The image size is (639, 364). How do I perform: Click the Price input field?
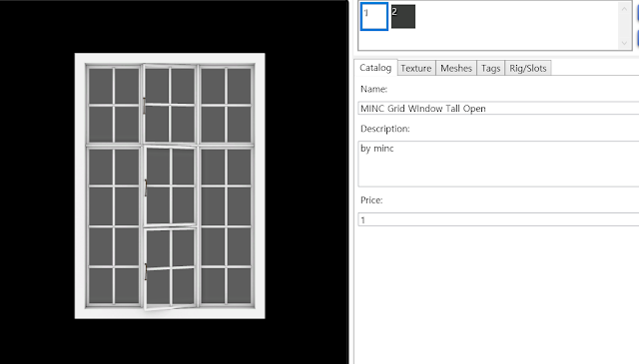498,219
